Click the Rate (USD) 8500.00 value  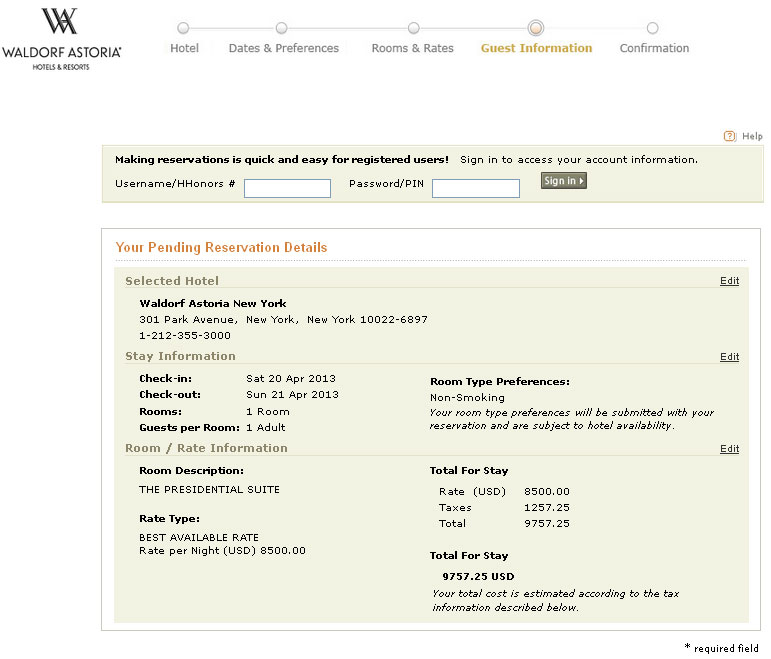coord(547,492)
